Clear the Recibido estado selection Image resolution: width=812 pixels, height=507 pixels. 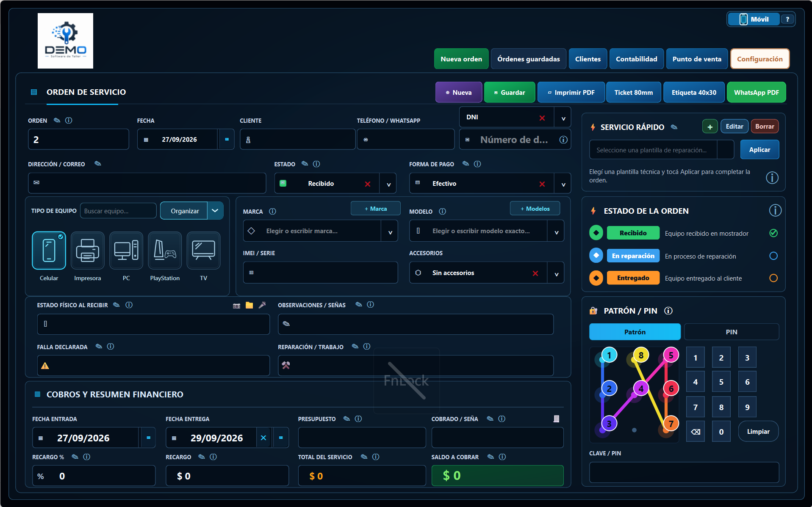(x=368, y=184)
